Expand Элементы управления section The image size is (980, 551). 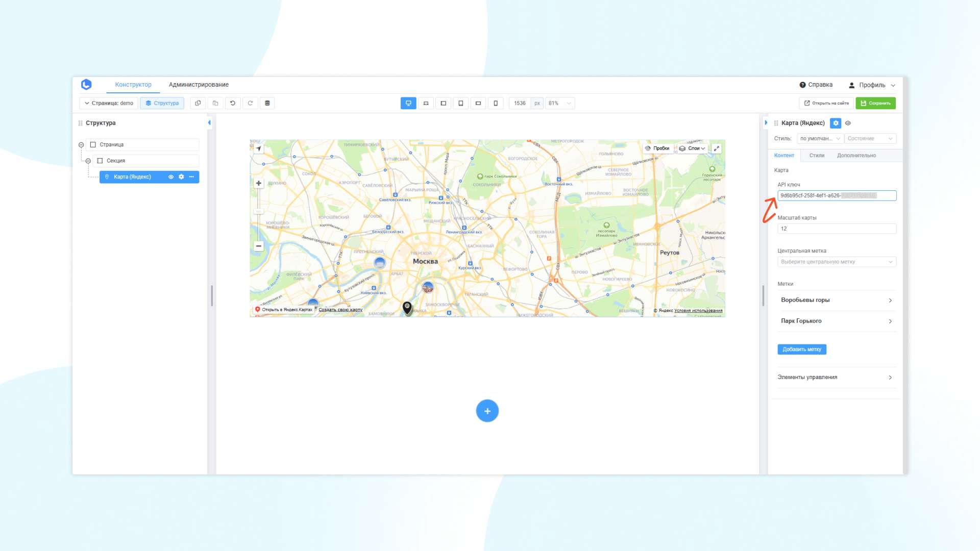point(837,378)
